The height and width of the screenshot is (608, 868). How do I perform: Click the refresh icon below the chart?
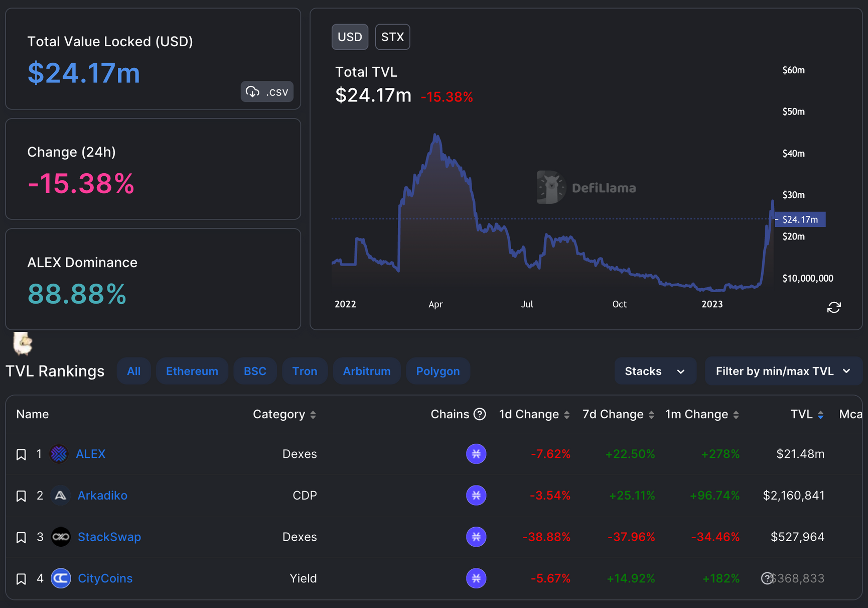click(834, 307)
